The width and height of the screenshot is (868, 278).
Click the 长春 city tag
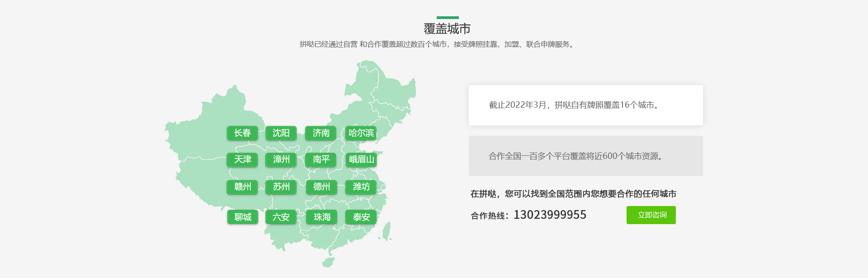pyautogui.click(x=242, y=133)
